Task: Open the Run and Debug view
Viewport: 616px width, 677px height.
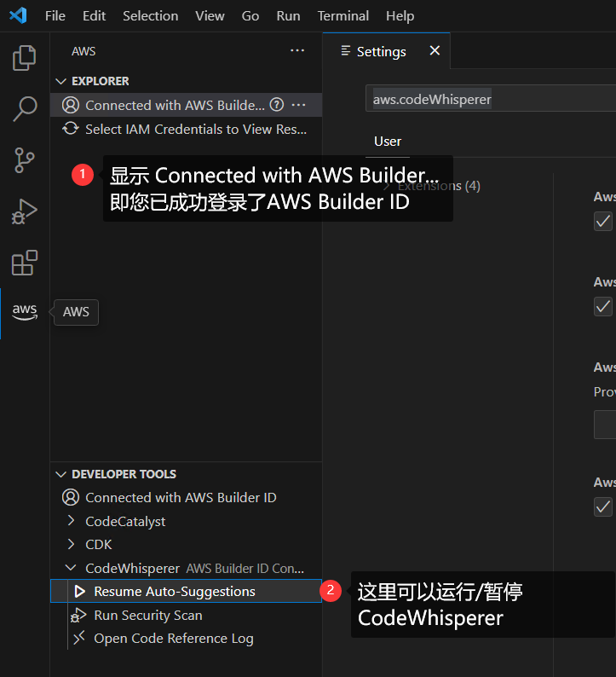Action: tap(24, 211)
